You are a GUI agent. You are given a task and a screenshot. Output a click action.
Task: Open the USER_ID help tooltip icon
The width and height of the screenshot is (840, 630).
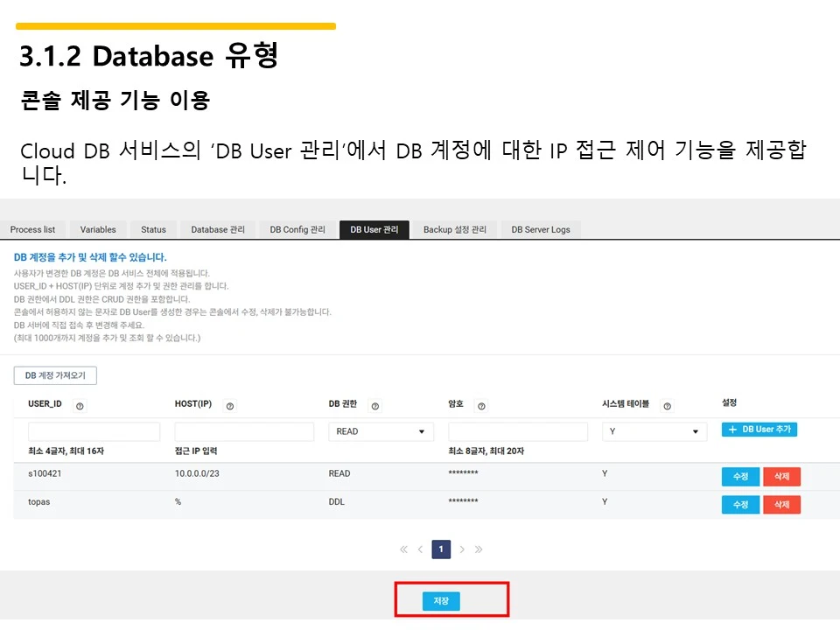(78, 405)
